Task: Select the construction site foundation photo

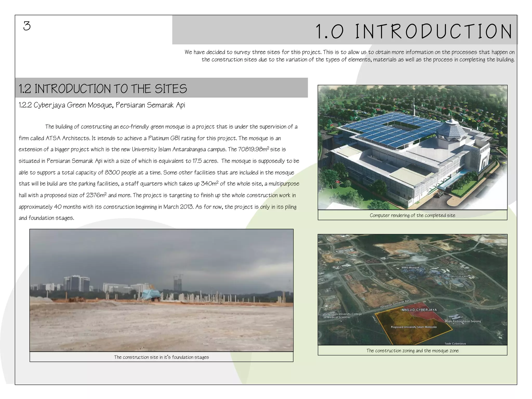Action: click(162, 290)
